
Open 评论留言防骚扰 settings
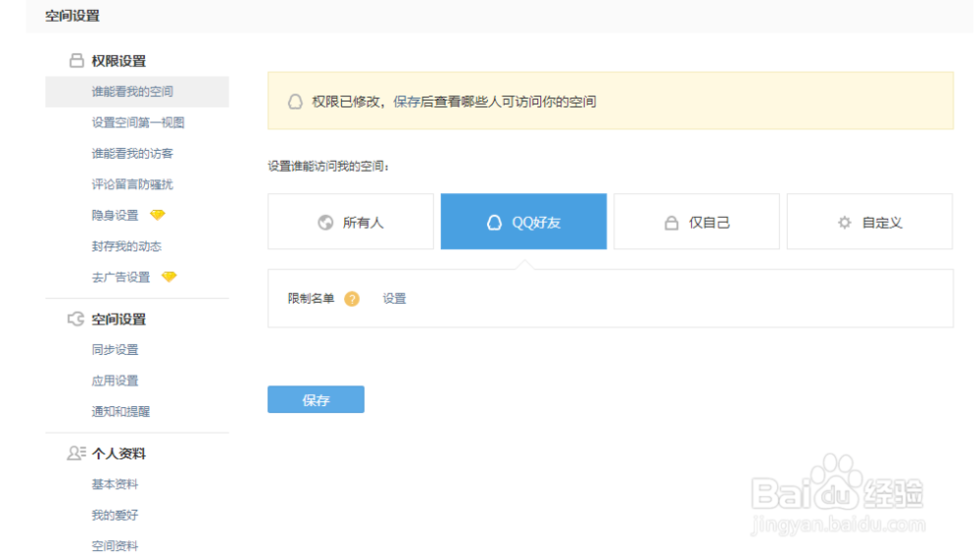(x=132, y=184)
